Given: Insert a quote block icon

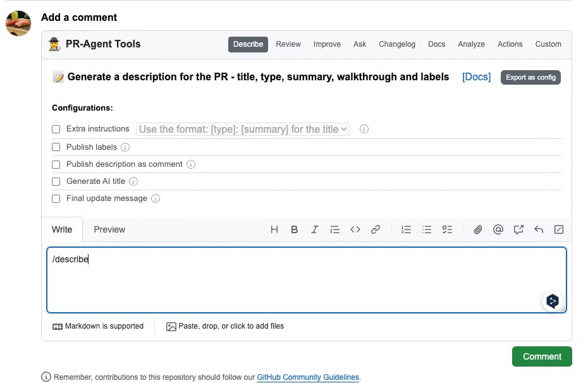Looking at the screenshot, I should click(x=335, y=229).
